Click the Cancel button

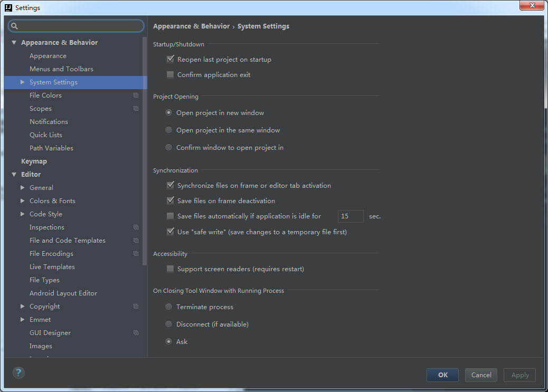(x=481, y=375)
